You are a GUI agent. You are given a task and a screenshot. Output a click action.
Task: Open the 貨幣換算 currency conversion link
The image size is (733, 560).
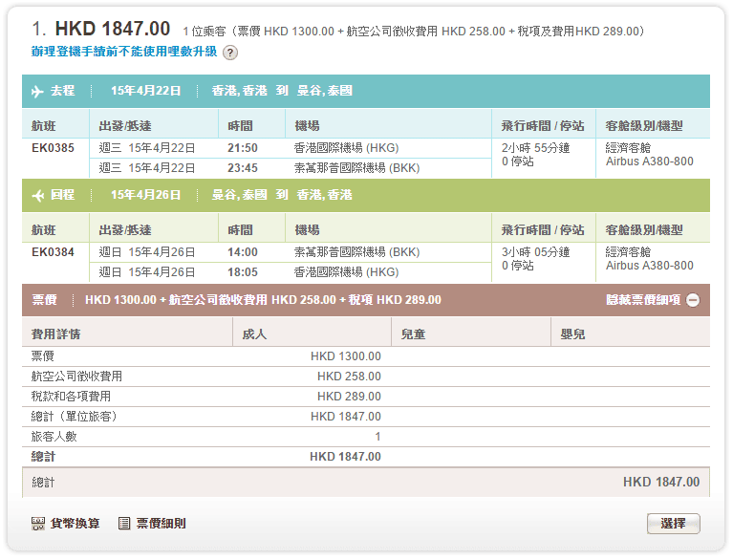point(75,524)
